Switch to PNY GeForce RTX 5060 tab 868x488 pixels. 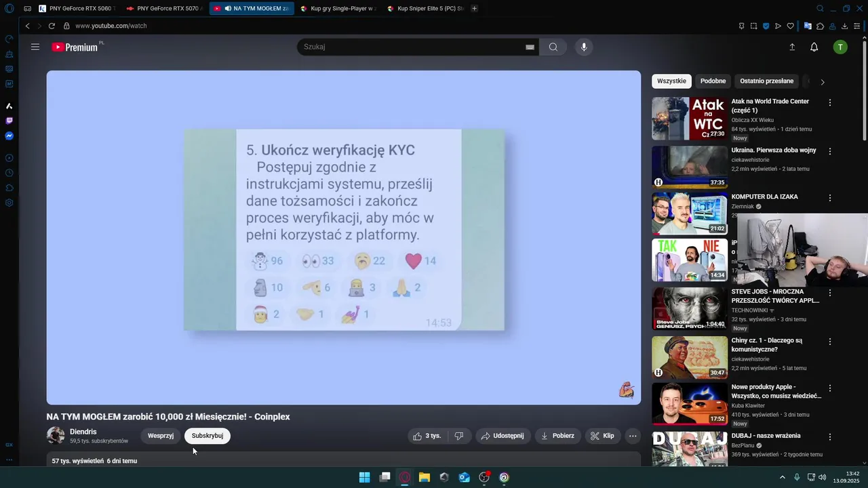click(76, 9)
